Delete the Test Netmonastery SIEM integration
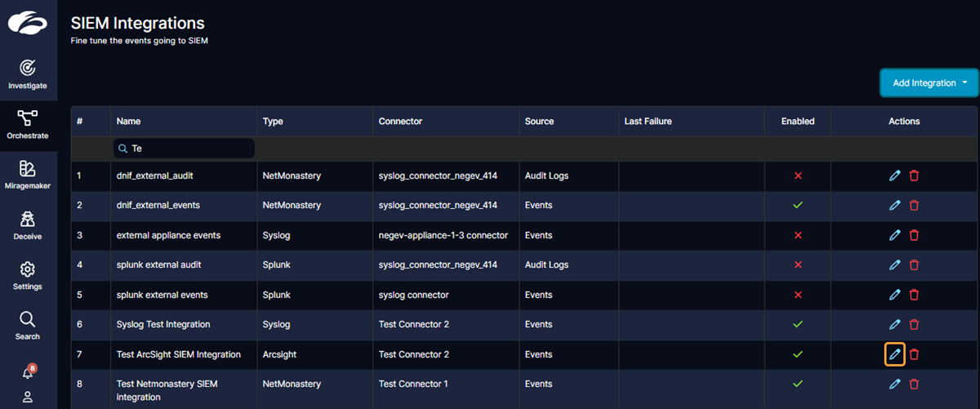The image size is (980, 409). click(914, 384)
